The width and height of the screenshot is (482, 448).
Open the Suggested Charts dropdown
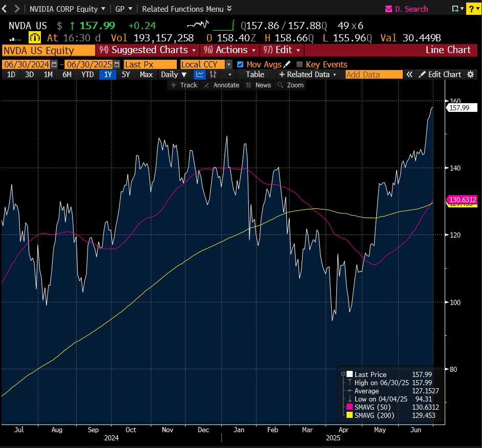[x=147, y=50]
